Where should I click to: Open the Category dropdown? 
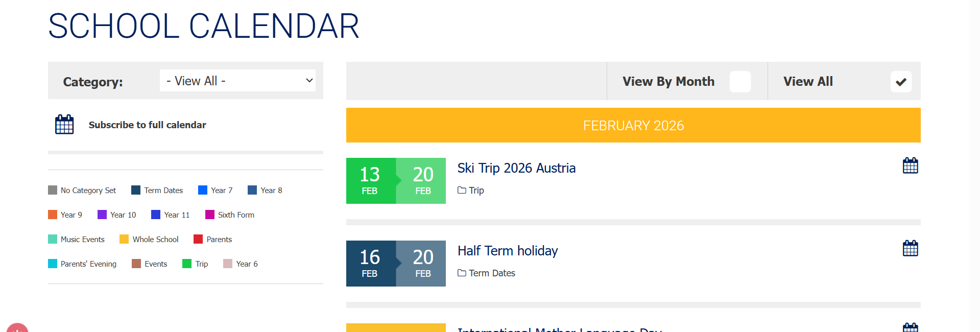(x=237, y=81)
